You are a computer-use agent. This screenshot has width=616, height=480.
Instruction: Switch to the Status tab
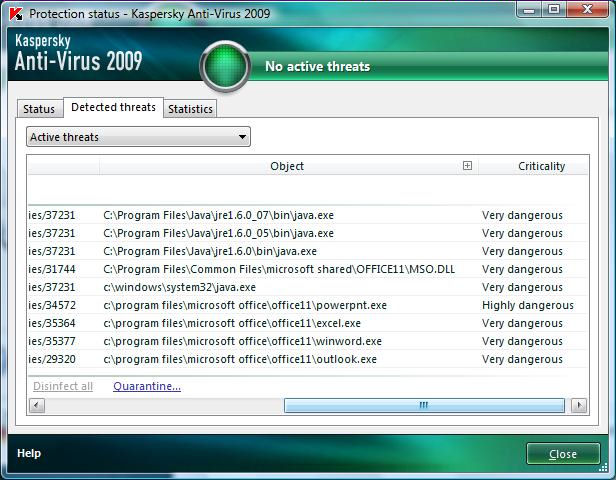39,109
